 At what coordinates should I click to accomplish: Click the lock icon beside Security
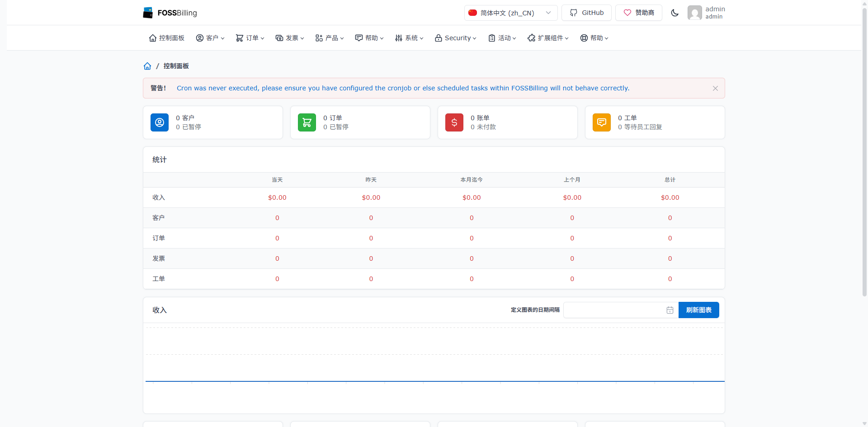click(x=438, y=38)
